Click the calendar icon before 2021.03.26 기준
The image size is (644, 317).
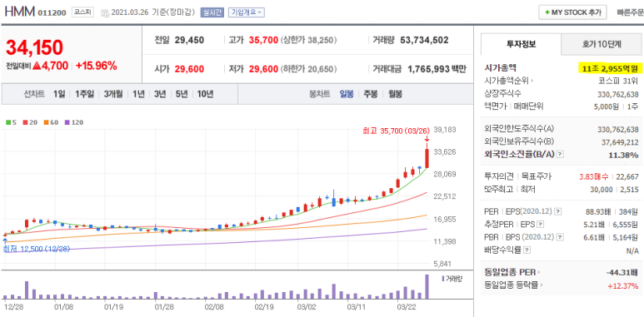click(x=104, y=12)
